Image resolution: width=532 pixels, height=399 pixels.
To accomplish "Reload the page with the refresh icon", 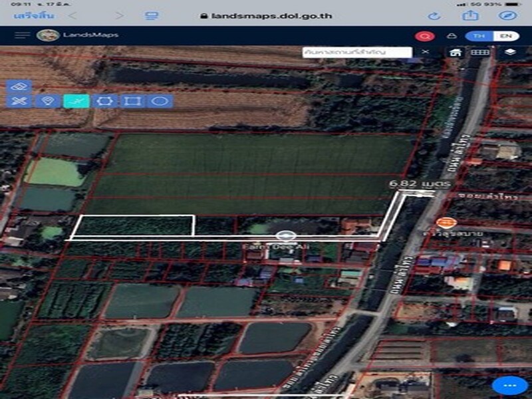I will click(434, 15).
